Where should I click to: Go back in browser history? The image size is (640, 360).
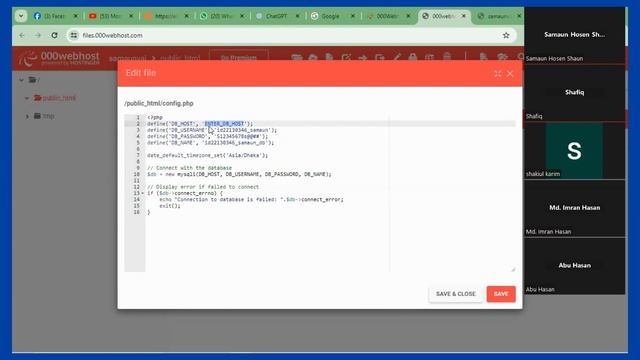(x=22, y=36)
